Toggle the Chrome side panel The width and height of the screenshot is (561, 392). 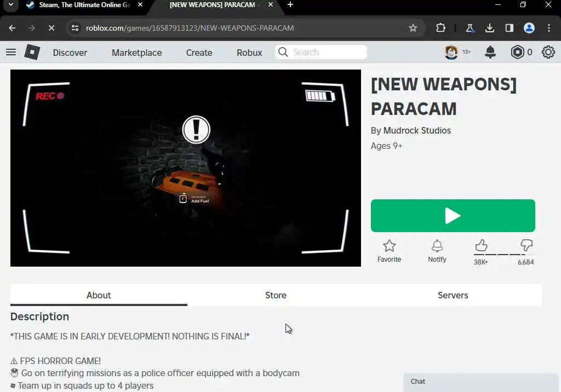[510, 28]
